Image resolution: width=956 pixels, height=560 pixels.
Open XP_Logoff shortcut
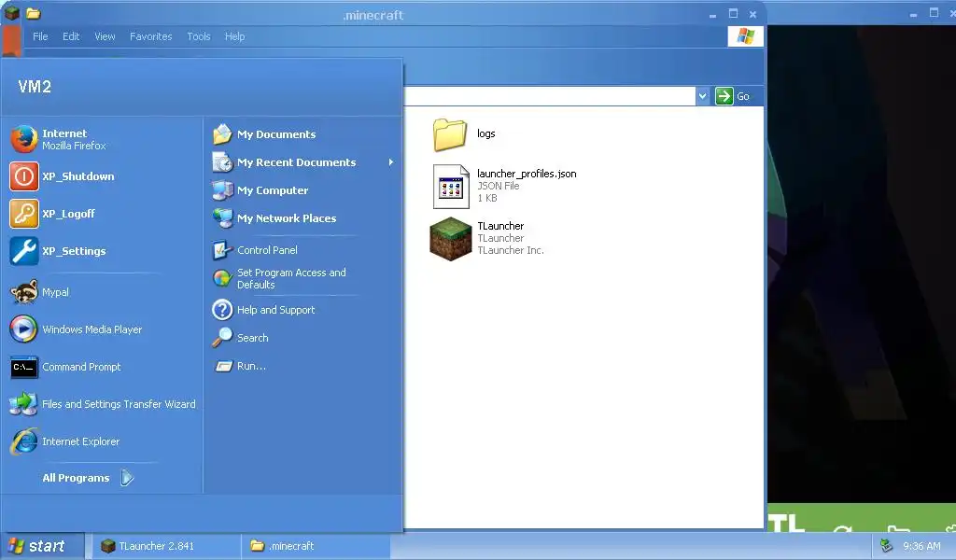(52, 214)
